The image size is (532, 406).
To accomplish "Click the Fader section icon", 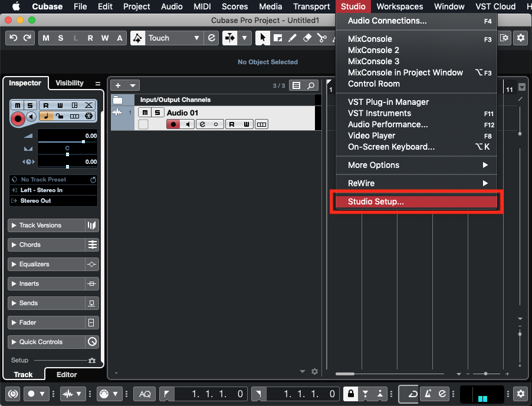I will point(91,323).
